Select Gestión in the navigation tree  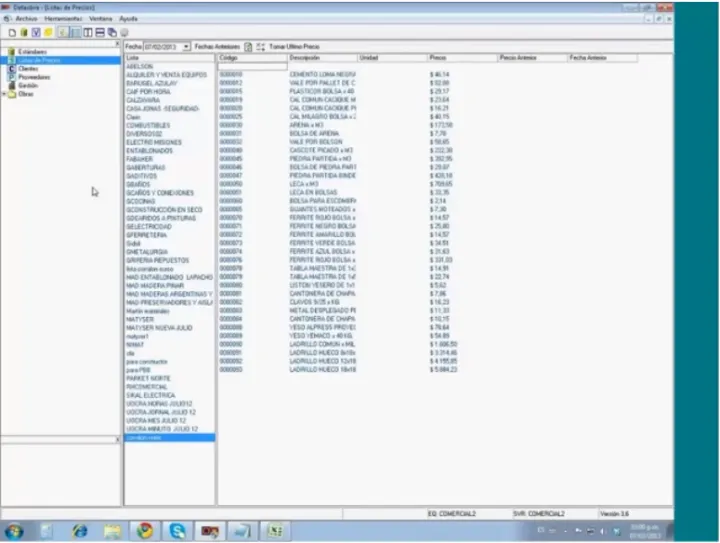click(26, 86)
